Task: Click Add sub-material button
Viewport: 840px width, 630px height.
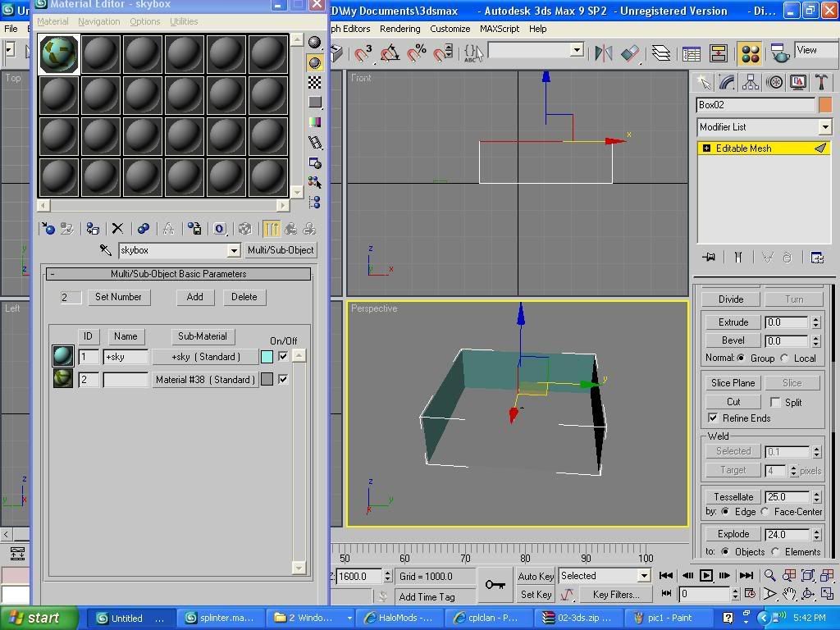Action: coord(195,297)
